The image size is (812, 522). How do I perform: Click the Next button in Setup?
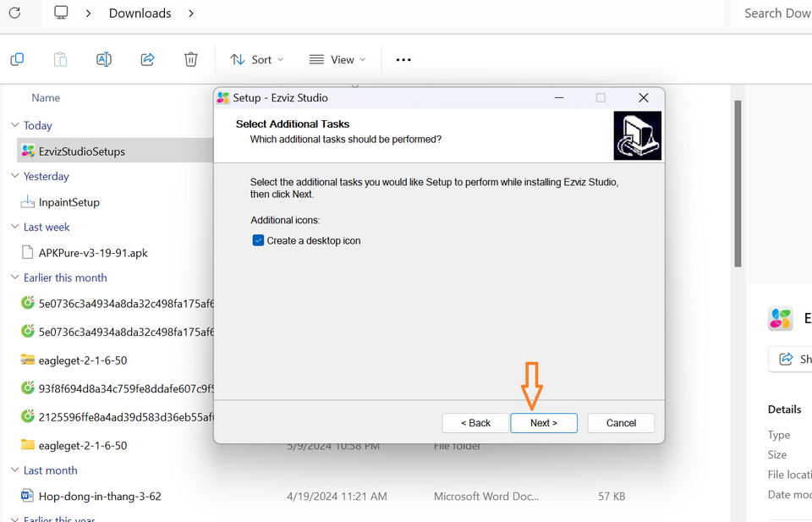tap(544, 423)
